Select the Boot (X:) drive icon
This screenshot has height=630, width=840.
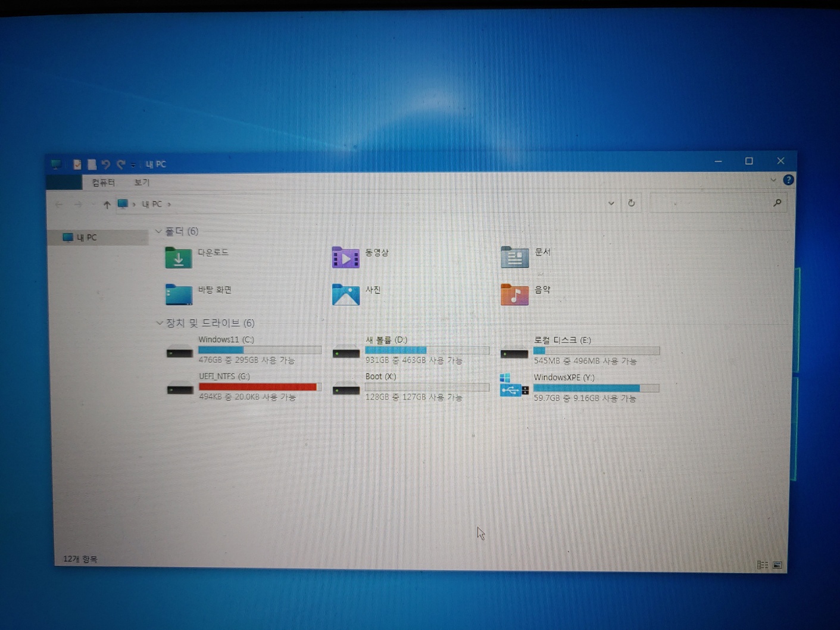[x=346, y=389]
